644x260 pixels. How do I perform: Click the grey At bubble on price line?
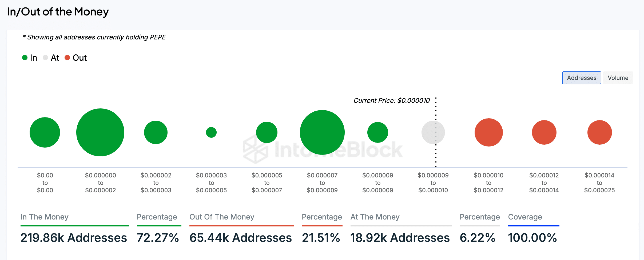(433, 132)
